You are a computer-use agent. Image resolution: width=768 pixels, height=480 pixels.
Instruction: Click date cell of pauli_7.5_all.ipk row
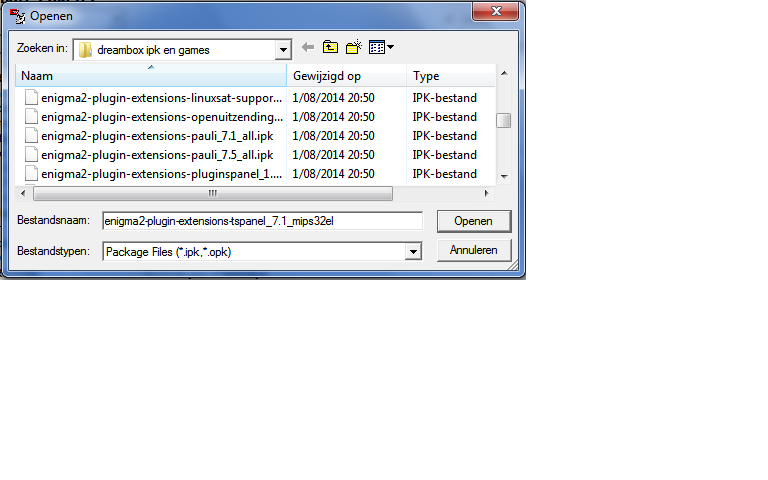(334, 155)
